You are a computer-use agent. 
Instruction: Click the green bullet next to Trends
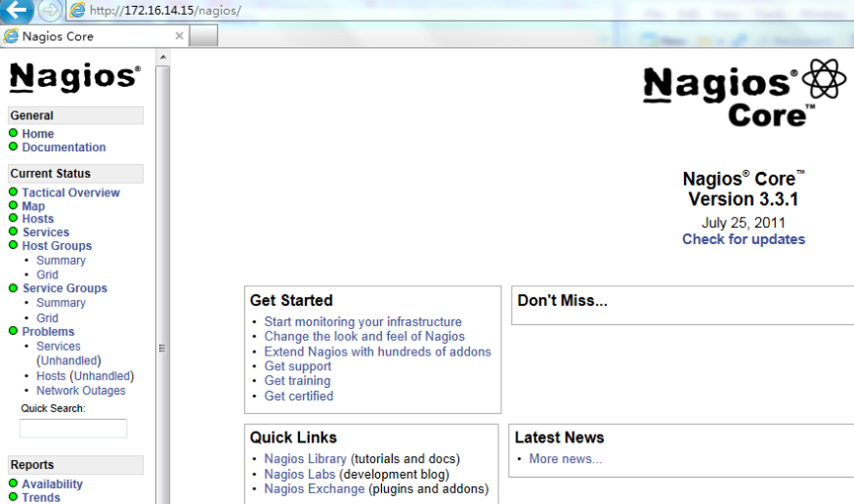[x=14, y=496]
